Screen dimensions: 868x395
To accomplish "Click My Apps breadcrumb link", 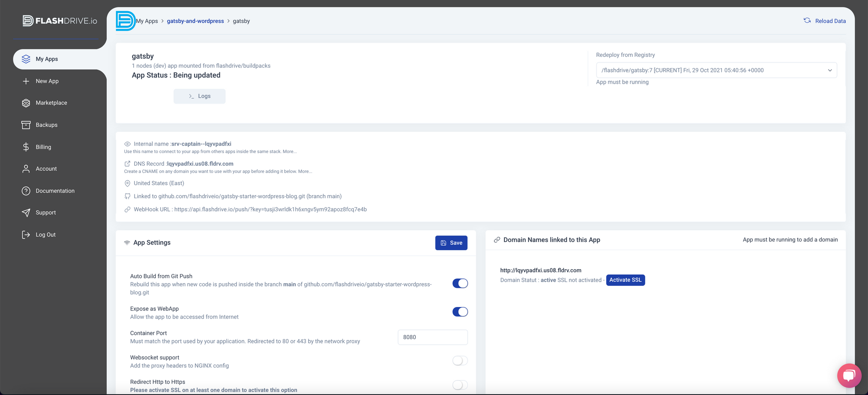I will (147, 21).
